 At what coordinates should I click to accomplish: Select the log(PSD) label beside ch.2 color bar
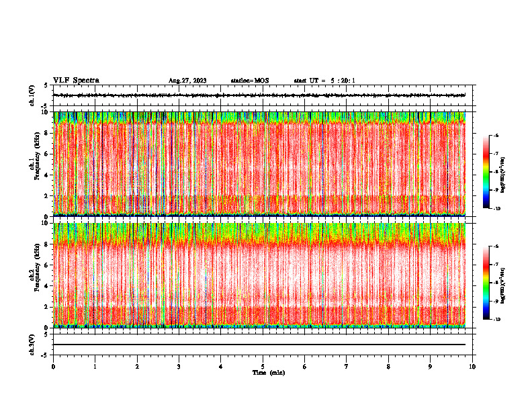503,285
